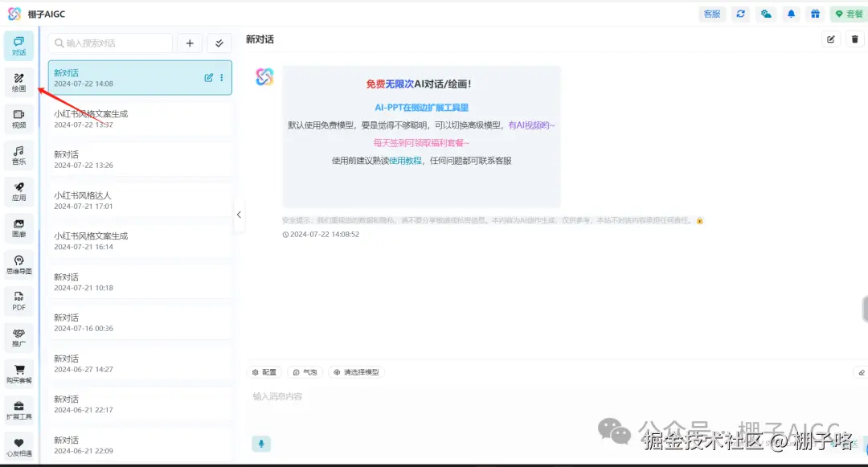868x467 pixels.
Task: Toggle the theme mode cloud icon
Action: point(765,14)
